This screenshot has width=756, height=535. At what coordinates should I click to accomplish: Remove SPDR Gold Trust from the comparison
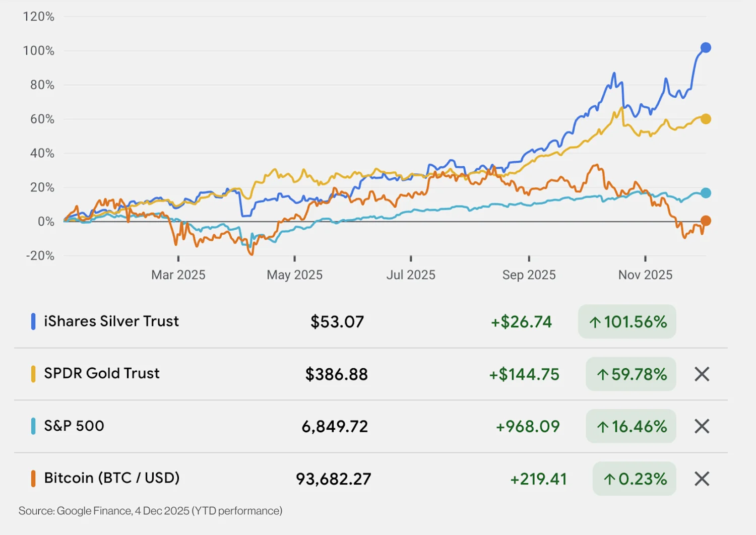(701, 374)
